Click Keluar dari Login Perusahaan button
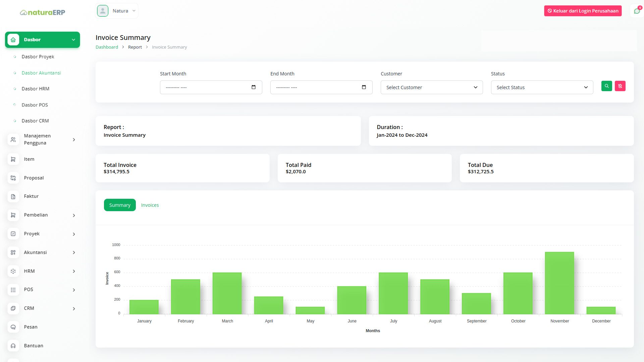This screenshot has width=644, height=362. [583, 11]
